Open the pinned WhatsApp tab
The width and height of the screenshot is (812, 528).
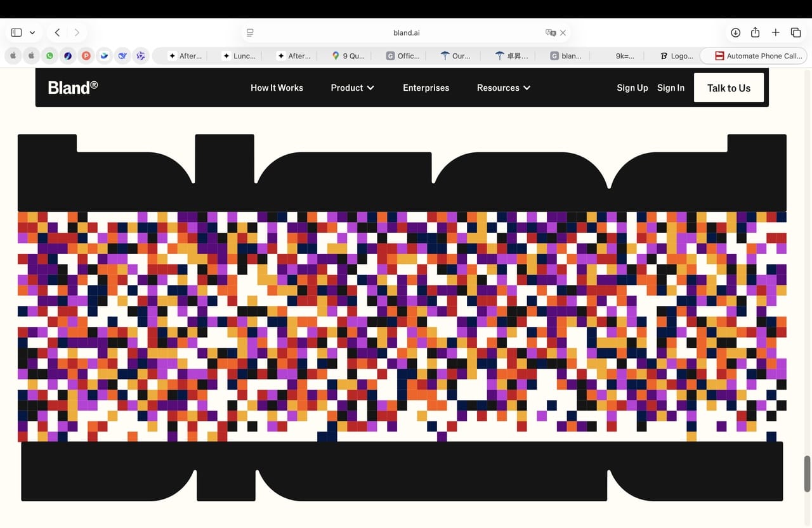pyautogui.click(x=49, y=56)
